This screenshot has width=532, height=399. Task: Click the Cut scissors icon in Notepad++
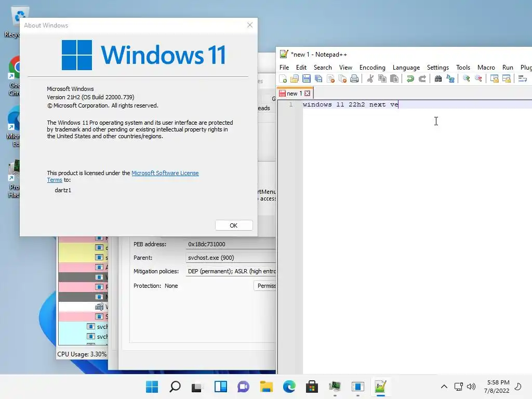pos(370,79)
